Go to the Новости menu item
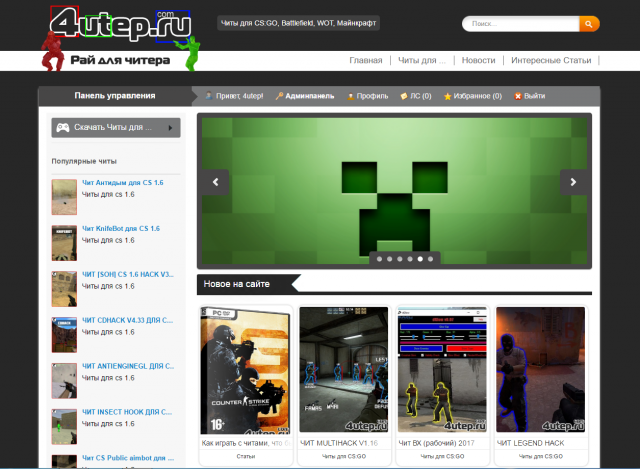 [478, 60]
